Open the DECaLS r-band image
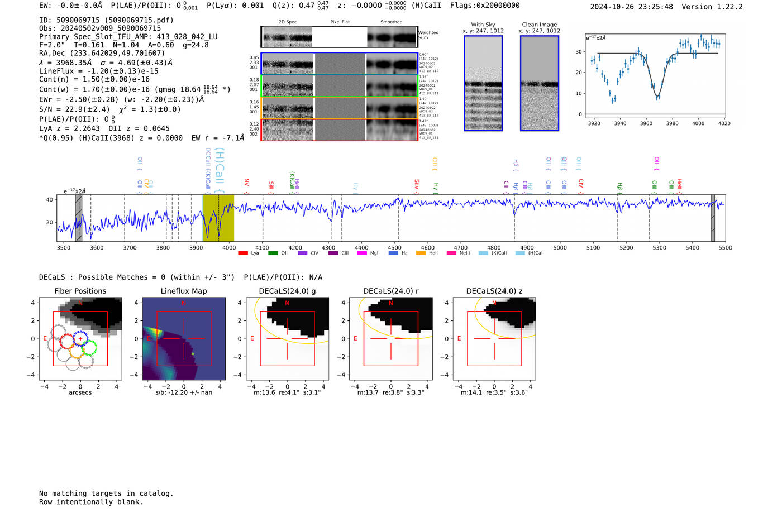The width and height of the screenshot is (782, 532). [391, 339]
